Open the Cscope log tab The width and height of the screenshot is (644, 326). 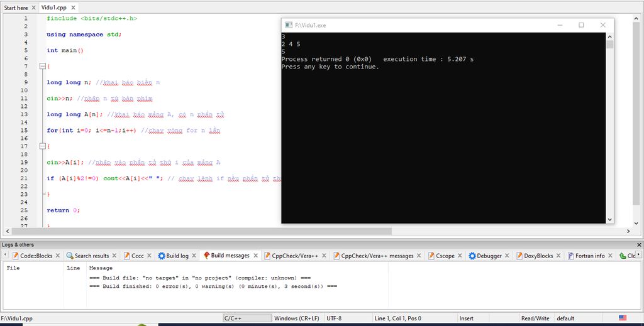pyautogui.click(x=445, y=256)
